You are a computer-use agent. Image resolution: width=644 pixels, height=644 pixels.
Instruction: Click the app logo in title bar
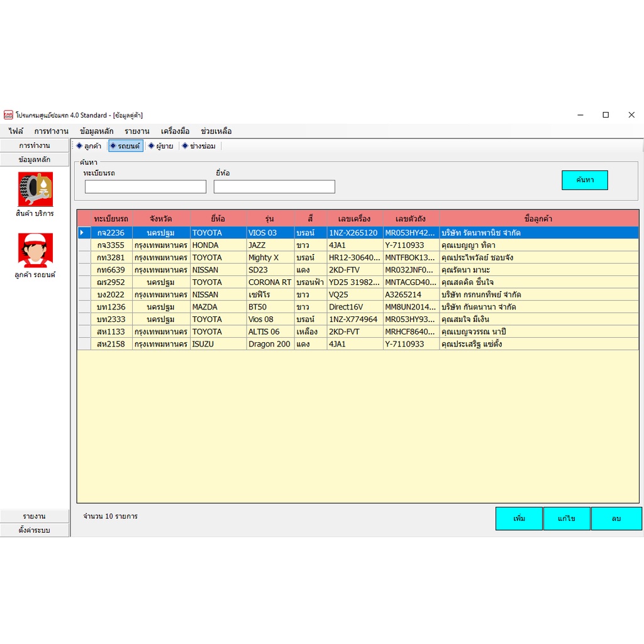click(x=8, y=115)
